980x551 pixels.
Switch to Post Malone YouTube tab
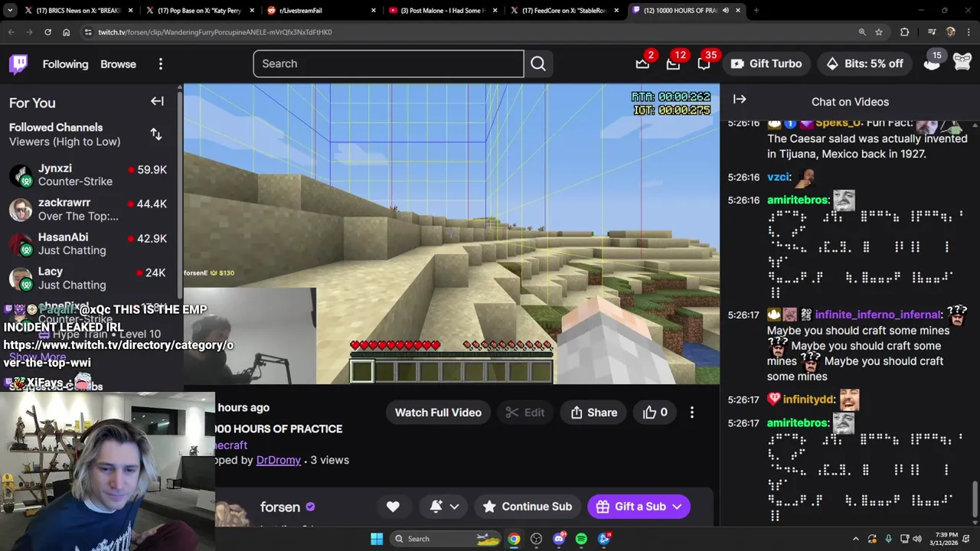(x=443, y=11)
